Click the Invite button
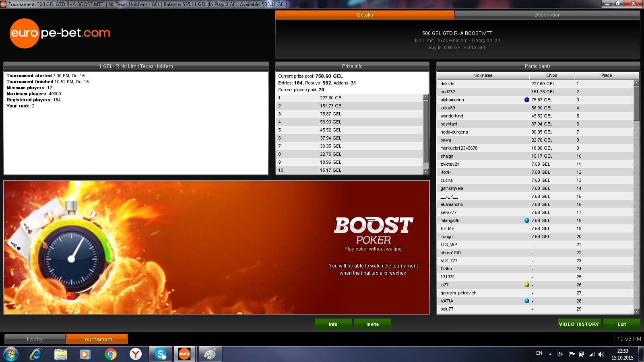Viewport: 644px width, 362px height. click(x=373, y=324)
